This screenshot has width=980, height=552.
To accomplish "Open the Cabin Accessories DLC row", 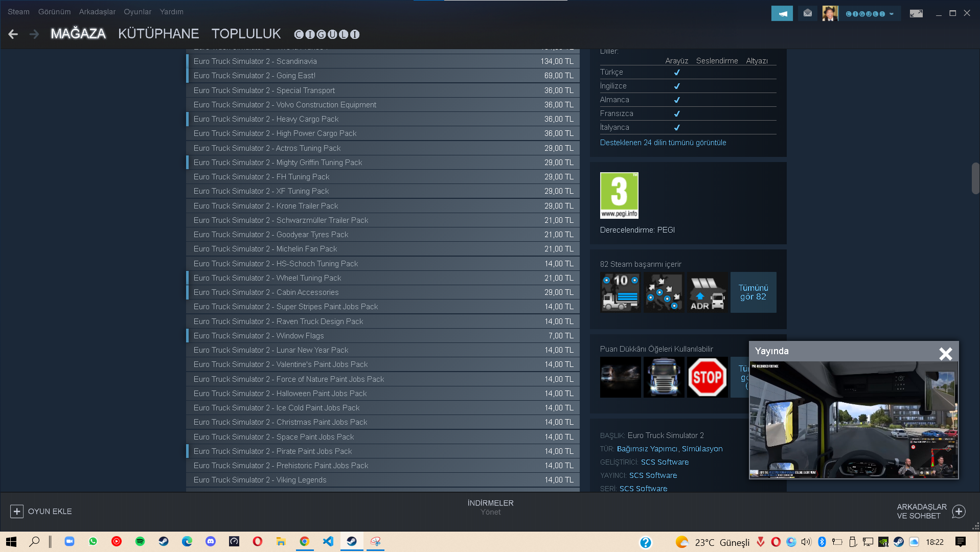I will (x=383, y=292).
